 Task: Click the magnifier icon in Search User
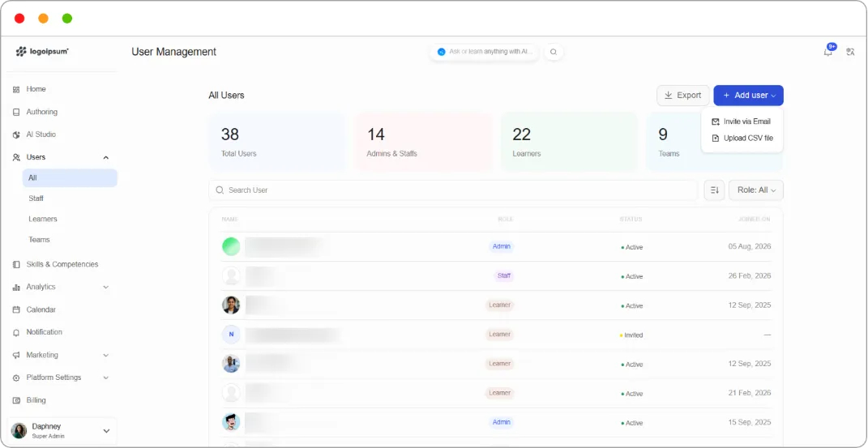(220, 190)
